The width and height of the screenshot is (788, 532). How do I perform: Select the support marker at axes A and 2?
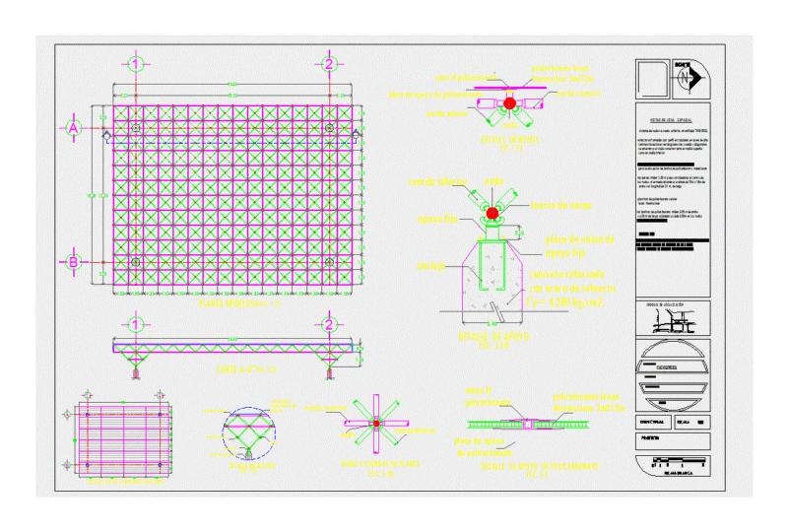[x=329, y=128]
